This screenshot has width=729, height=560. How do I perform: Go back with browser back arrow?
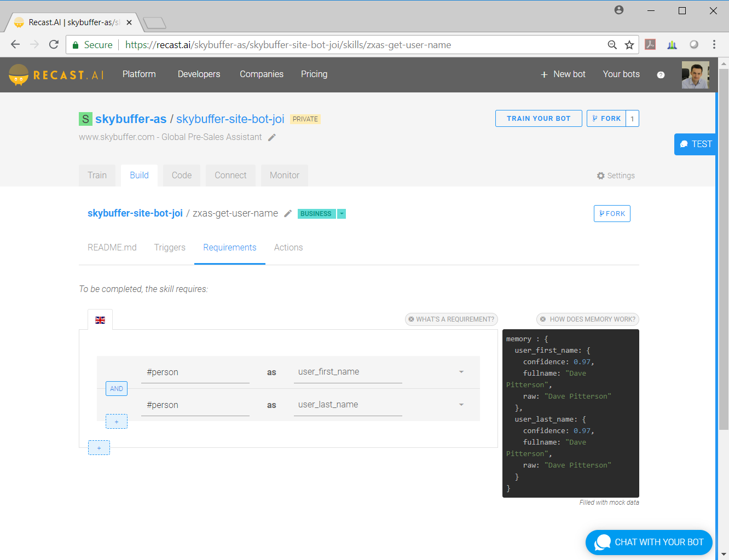click(15, 45)
